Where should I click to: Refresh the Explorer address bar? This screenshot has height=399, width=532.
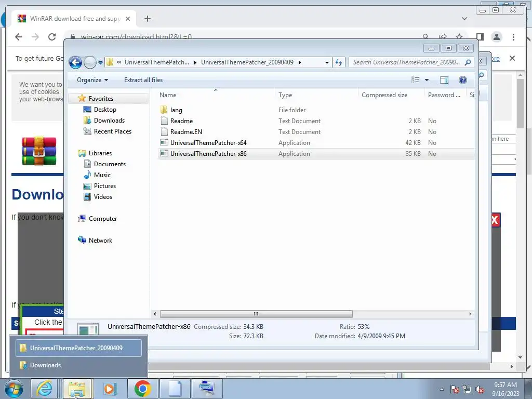339,62
